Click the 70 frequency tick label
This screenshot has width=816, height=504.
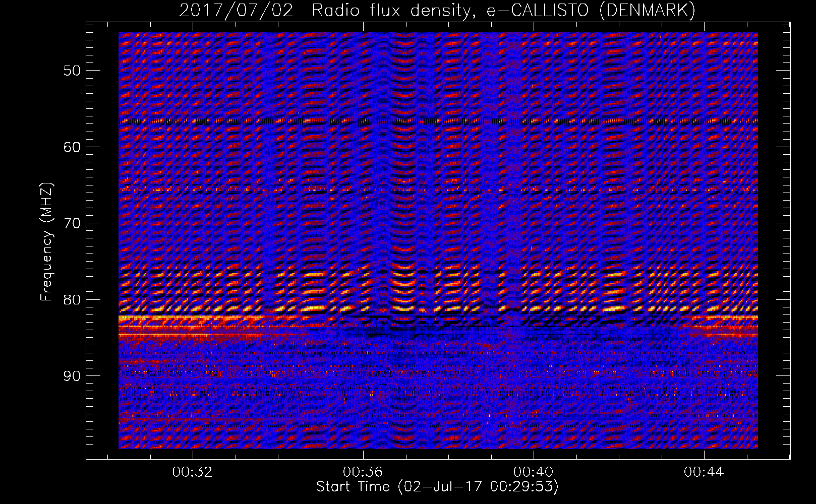[x=72, y=223]
